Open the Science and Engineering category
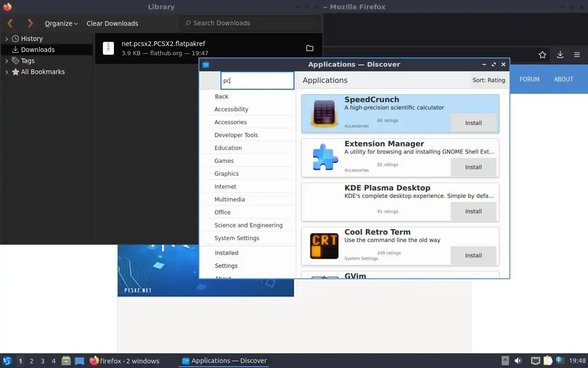The width and height of the screenshot is (588, 368). point(248,225)
